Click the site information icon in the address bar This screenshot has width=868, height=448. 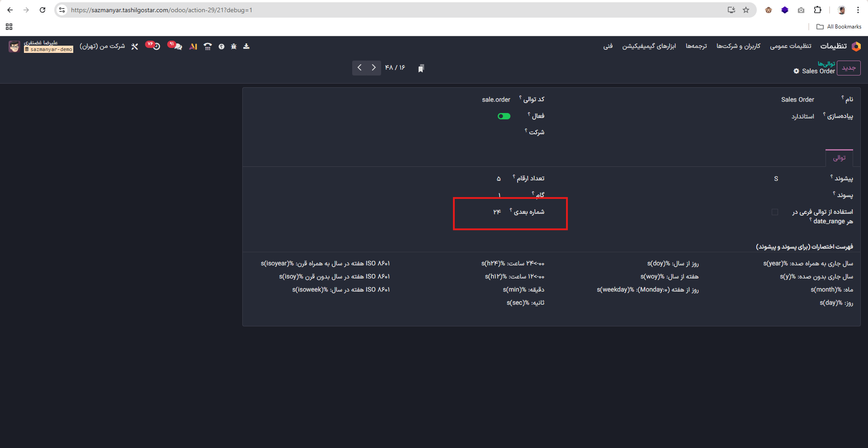click(x=62, y=10)
